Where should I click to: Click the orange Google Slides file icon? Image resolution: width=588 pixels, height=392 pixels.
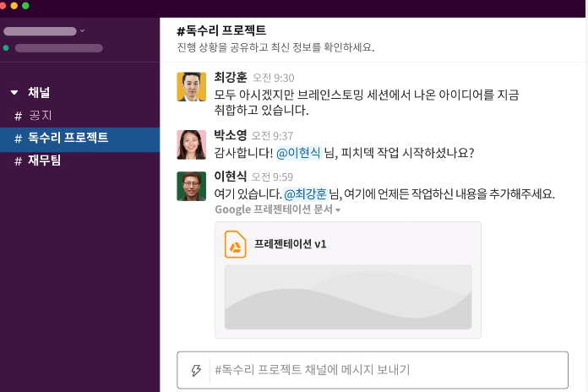coord(235,244)
